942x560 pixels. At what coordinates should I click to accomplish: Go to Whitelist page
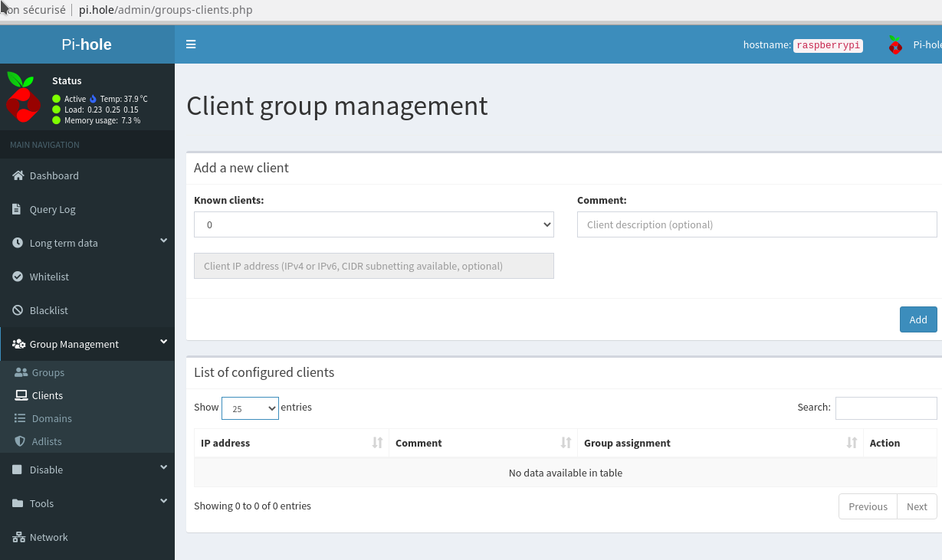[x=87, y=277]
